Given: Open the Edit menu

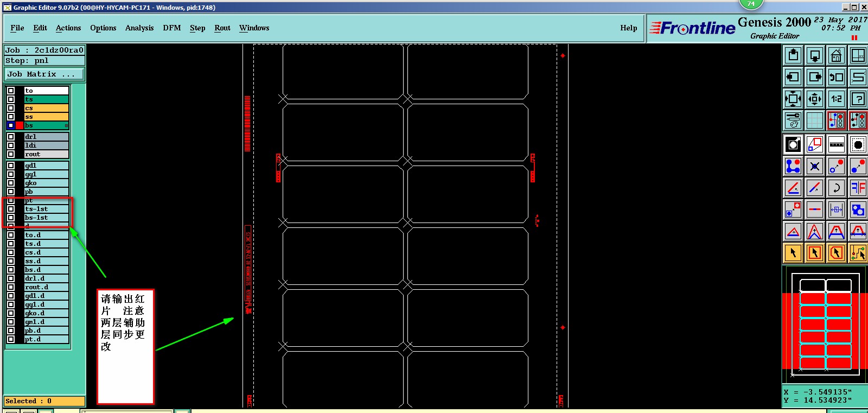Looking at the screenshot, I should pos(40,28).
